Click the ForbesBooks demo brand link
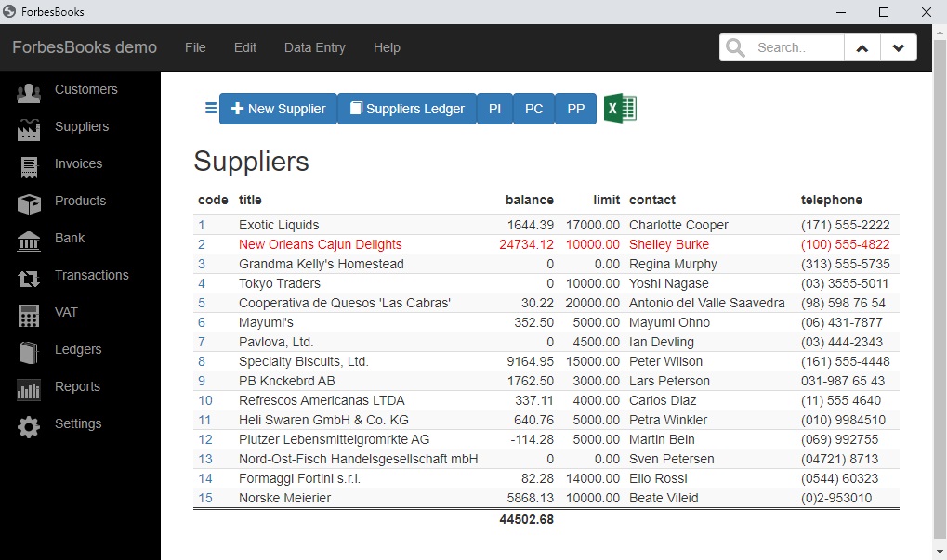The image size is (947, 560). tap(85, 47)
